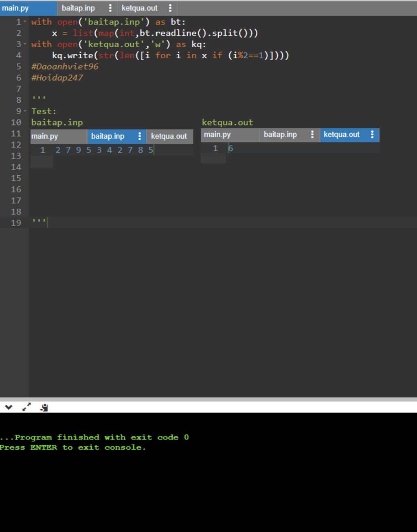Click the output value 6 in the ketqua.out preview
The height and width of the screenshot is (532, 417).
coord(230,148)
